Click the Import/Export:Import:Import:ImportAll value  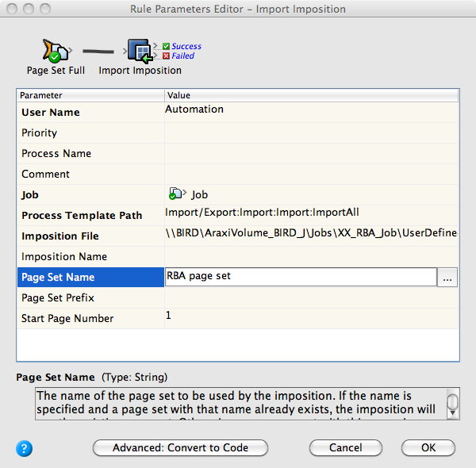(x=262, y=212)
